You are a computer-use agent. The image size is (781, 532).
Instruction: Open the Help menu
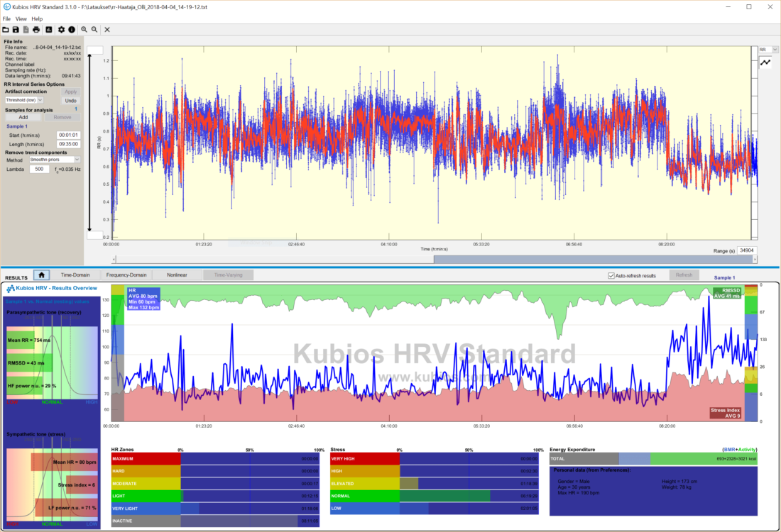[38, 19]
